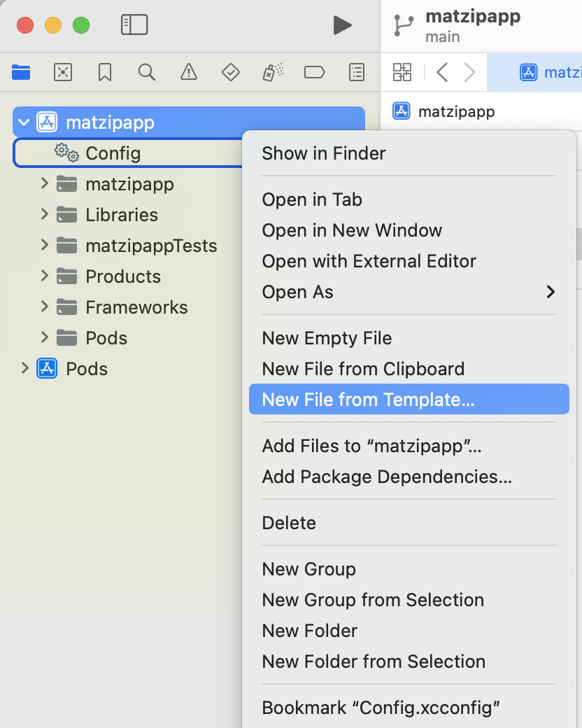This screenshot has height=728, width=582.
Task: Open the Breakpoint navigator
Action: click(x=314, y=72)
